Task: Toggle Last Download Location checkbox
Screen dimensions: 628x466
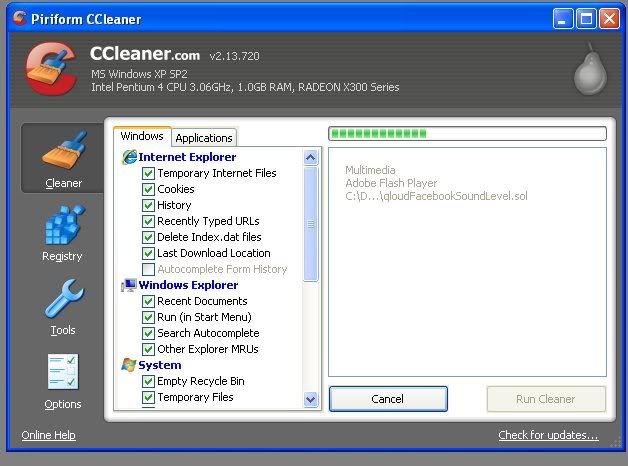Action: (148, 253)
